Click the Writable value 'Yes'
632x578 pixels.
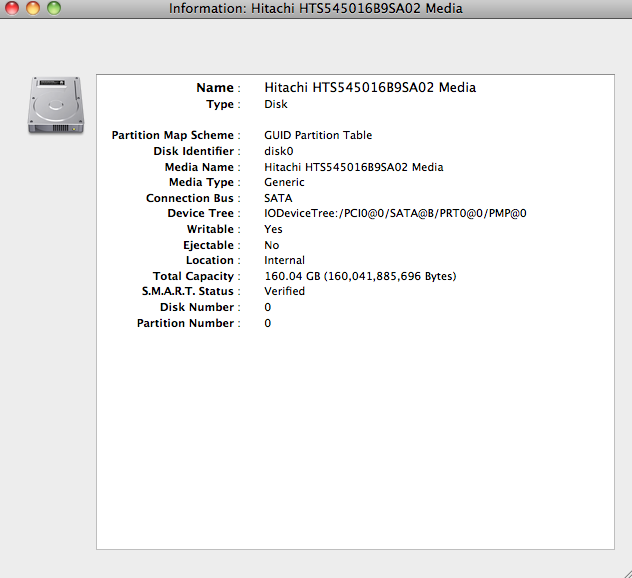coord(273,229)
